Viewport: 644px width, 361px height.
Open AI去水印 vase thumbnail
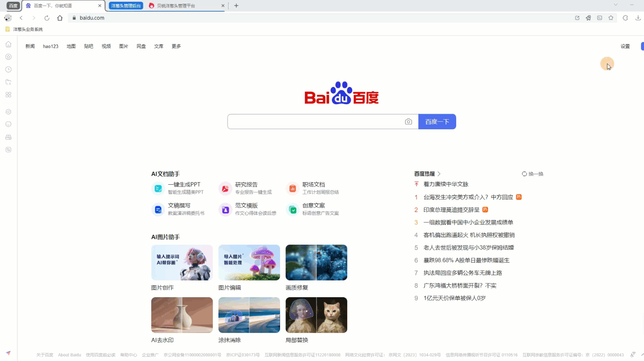click(182, 315)
